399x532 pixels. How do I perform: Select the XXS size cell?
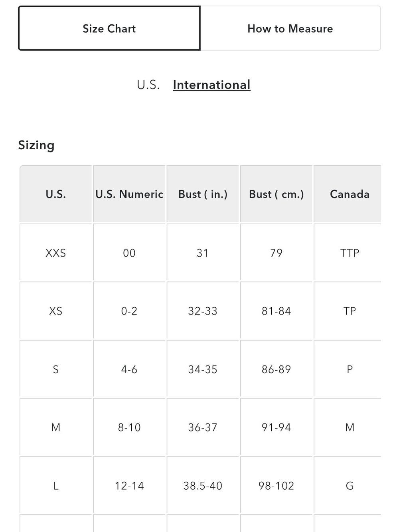(56, 253)
